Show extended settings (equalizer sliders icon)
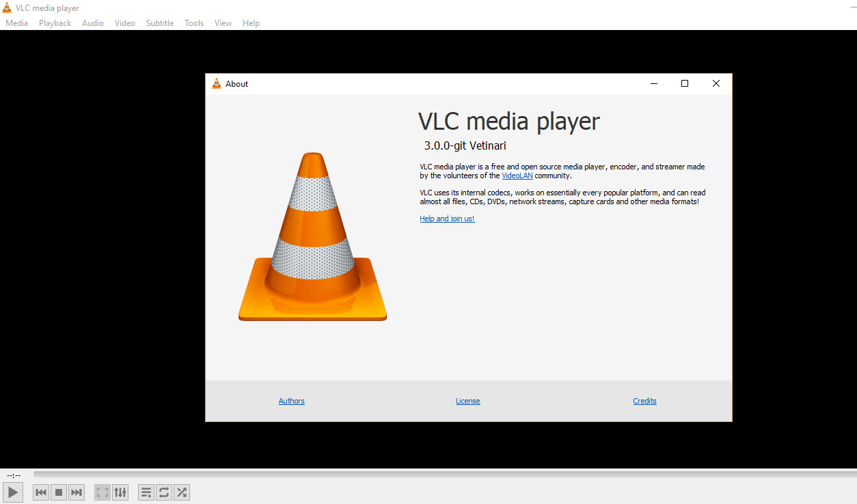Image resolution: width=857 pixels, height=504 pixels. click(120, 492)
